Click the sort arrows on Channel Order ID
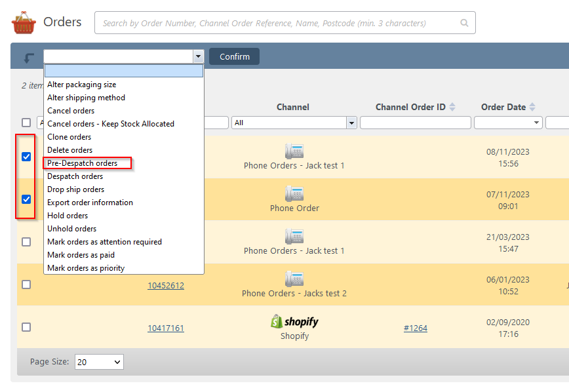The height and width of the screenshot is (392, 569). tap(453, 107)
